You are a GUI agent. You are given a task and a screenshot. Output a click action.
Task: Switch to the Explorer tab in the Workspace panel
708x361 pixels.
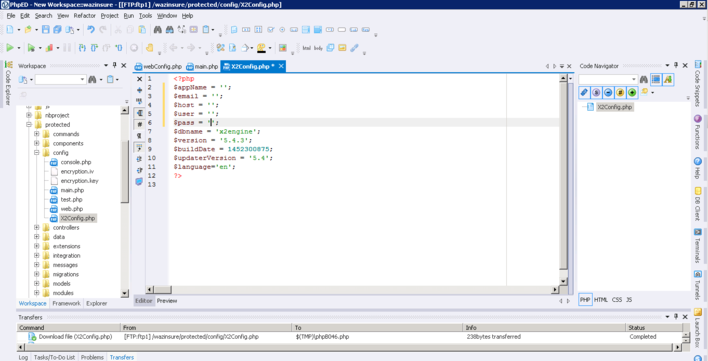(97, 304)
